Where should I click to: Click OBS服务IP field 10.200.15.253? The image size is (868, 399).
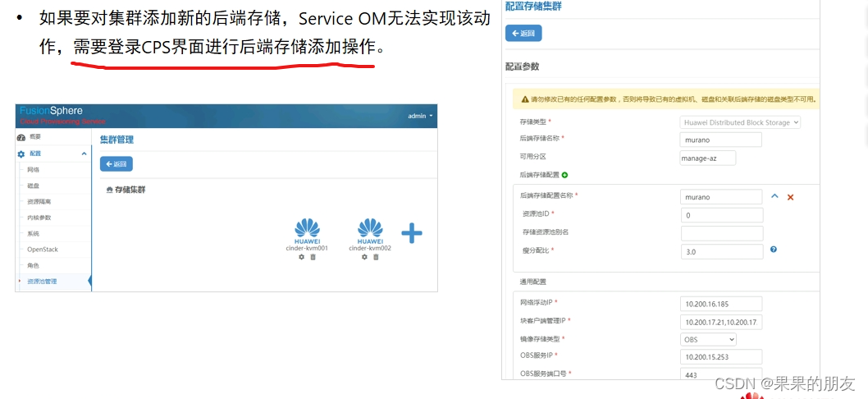721,356
